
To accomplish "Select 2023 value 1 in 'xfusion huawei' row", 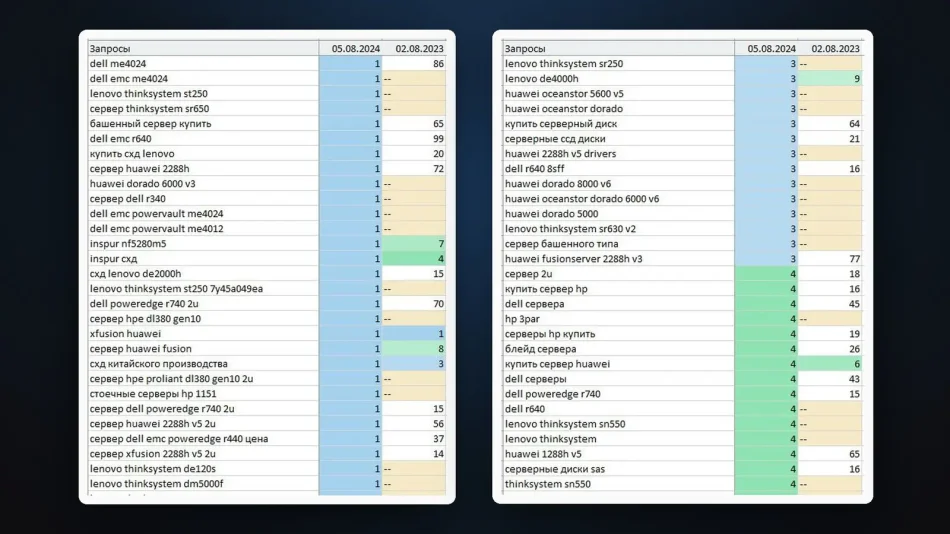I will pyautogui.click(x=414, y=334).
